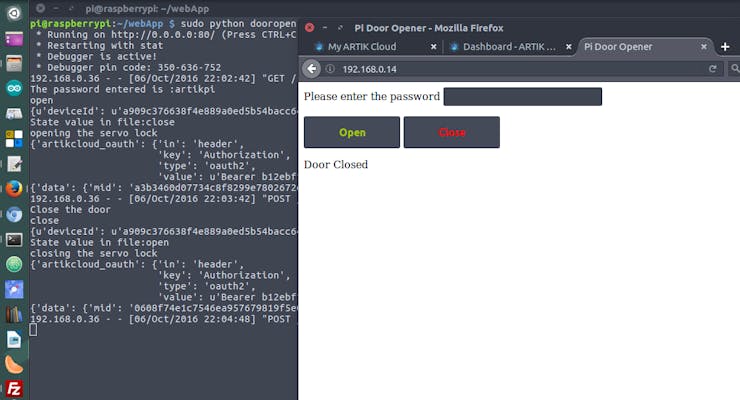
Task: Launch Chromium browser from the dock
Action: 14,215
